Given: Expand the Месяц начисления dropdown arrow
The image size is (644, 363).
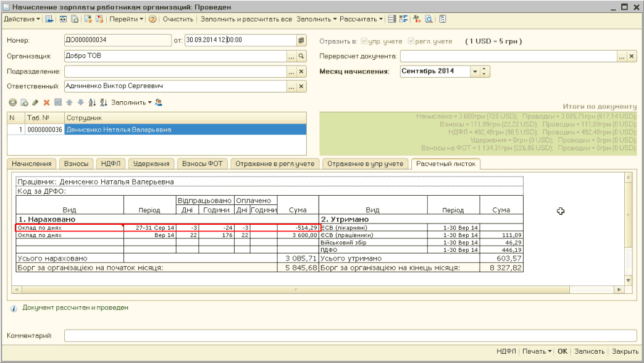Looking at the screenshot, I should pyautogui.click(x=475, y=72).
